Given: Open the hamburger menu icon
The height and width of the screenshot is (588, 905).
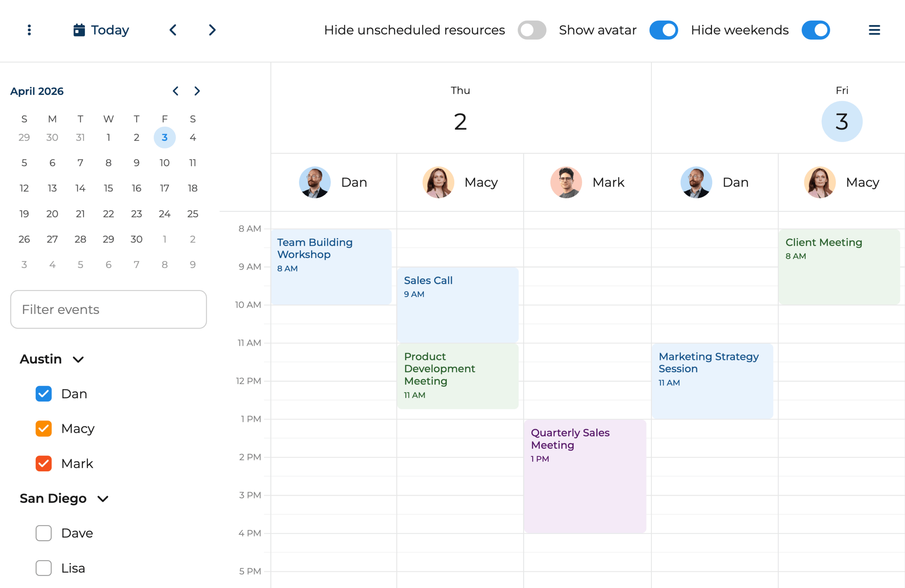Looking at the screenshot, I should (874, 30).
